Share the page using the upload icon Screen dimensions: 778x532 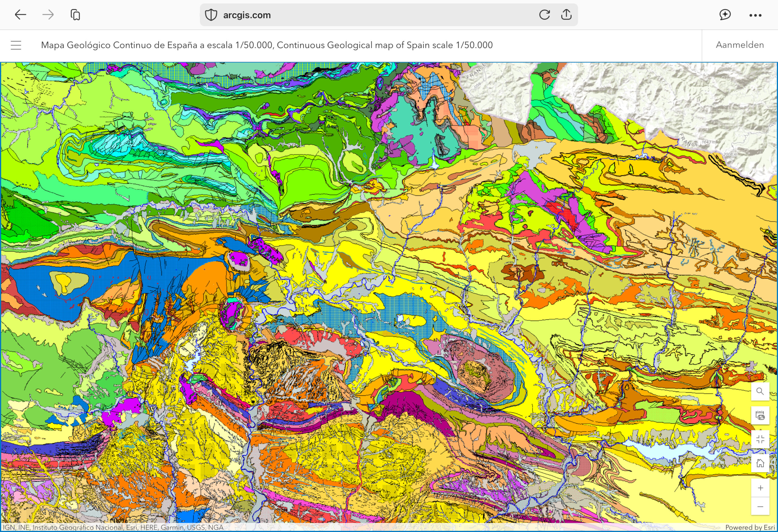pyautogui.click(x=566, y=15)
